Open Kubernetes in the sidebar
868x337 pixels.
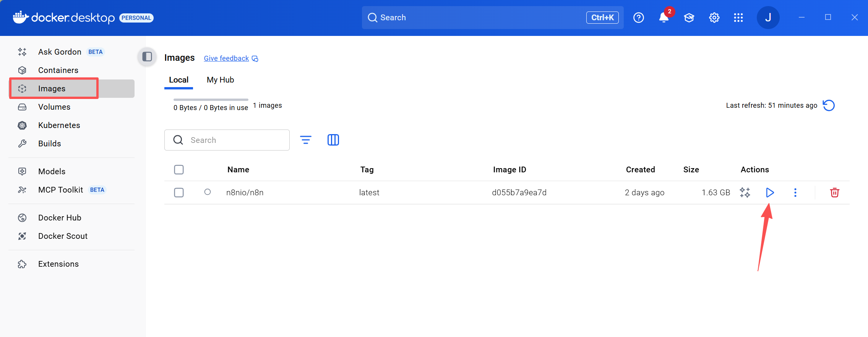71,125
